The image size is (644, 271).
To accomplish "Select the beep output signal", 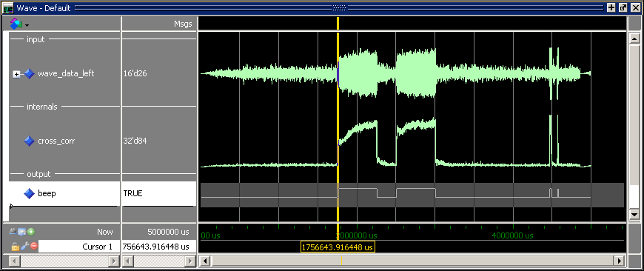I will click(47, 193).
